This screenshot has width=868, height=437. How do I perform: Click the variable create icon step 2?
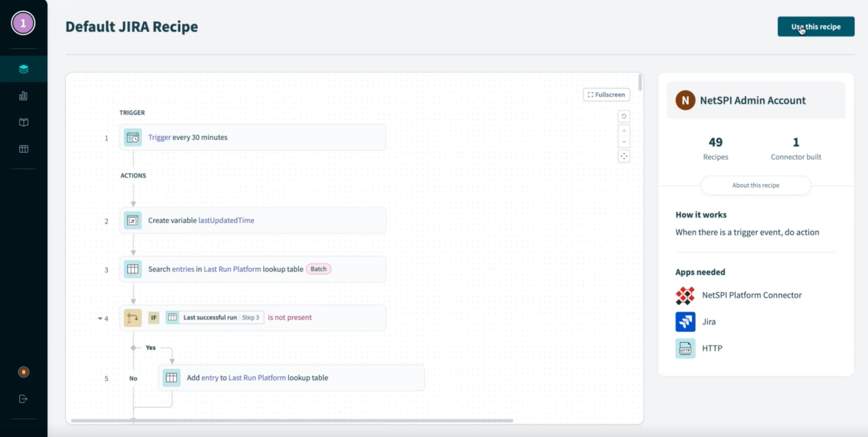point(132,220)
